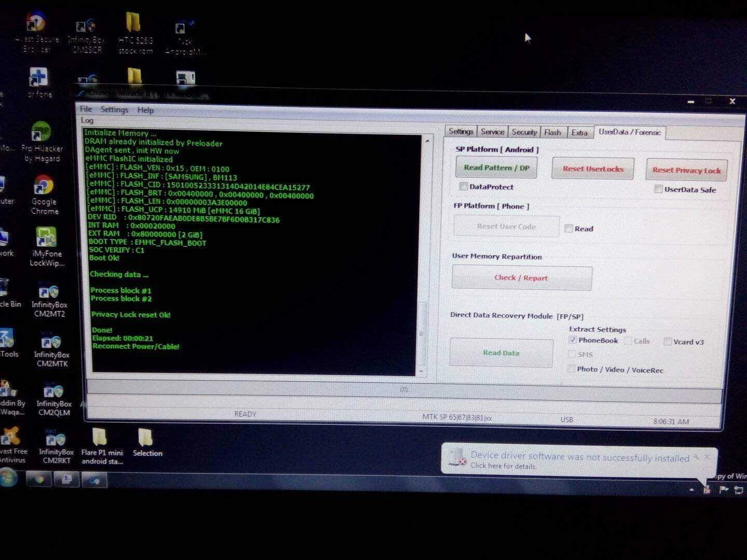Switch to the Settings tab

point(461,131)
